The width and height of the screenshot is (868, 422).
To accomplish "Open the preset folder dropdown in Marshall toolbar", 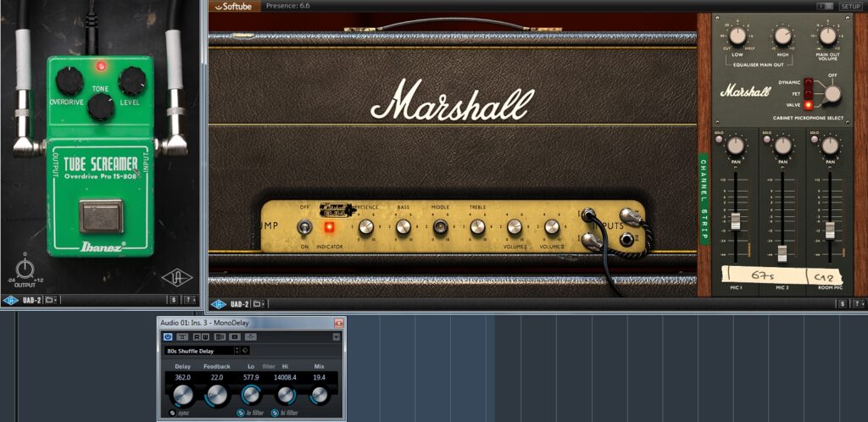I will [x=259, y=304].
